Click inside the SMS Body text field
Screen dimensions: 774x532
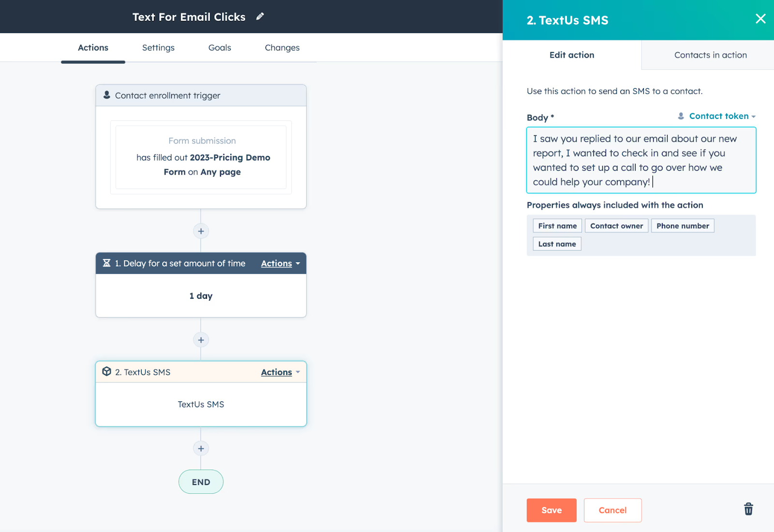pos(640,160)
